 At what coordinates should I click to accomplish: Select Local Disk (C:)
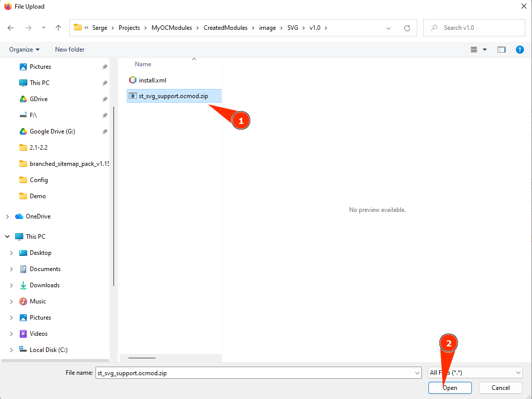pyautogui.click(x=48, y=350)
